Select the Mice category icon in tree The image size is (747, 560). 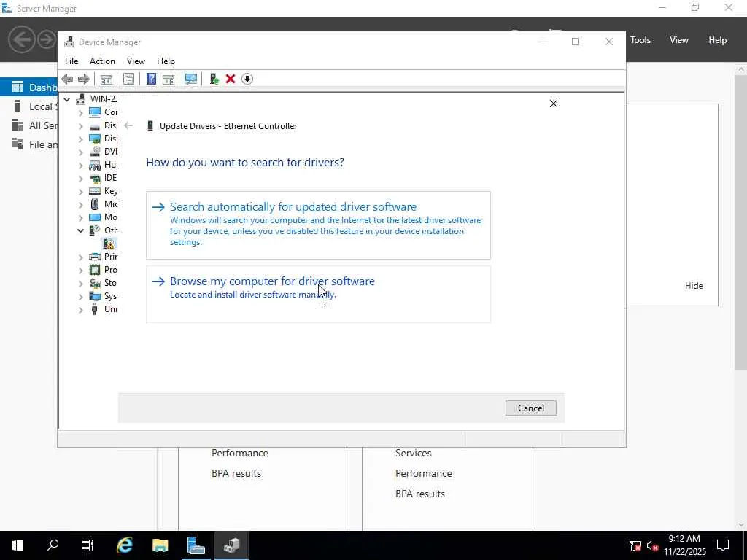point(95,204)
